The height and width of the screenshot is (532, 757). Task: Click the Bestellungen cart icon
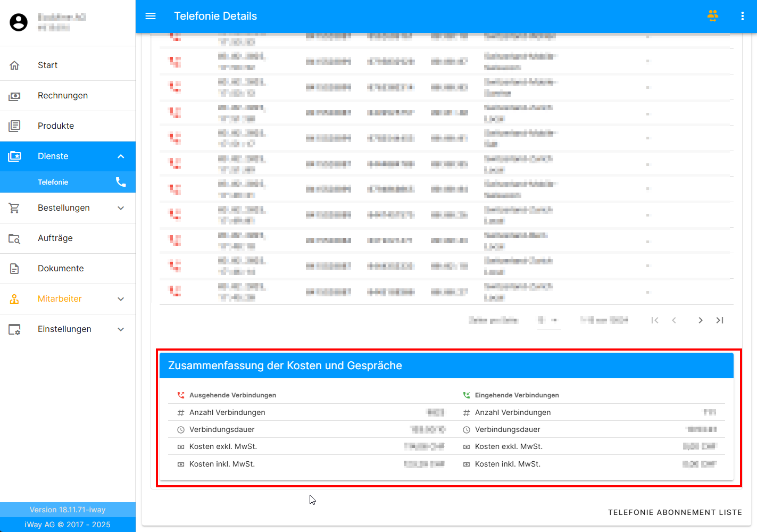click(14, 208)
